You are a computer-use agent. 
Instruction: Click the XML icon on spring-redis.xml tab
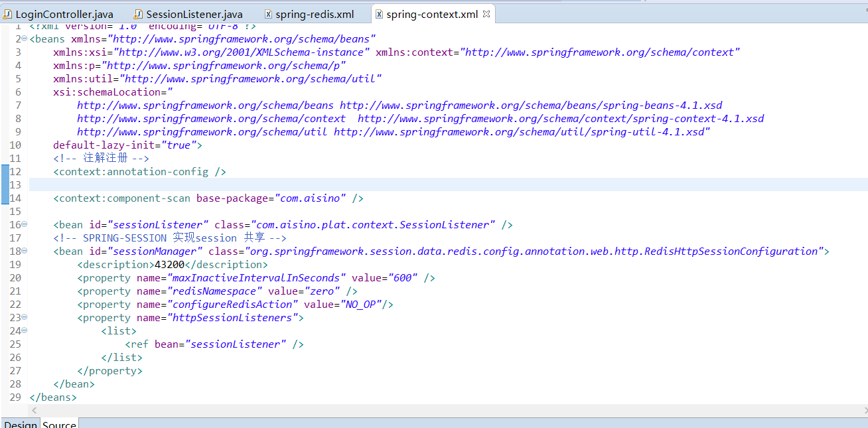tap(269, 13)
